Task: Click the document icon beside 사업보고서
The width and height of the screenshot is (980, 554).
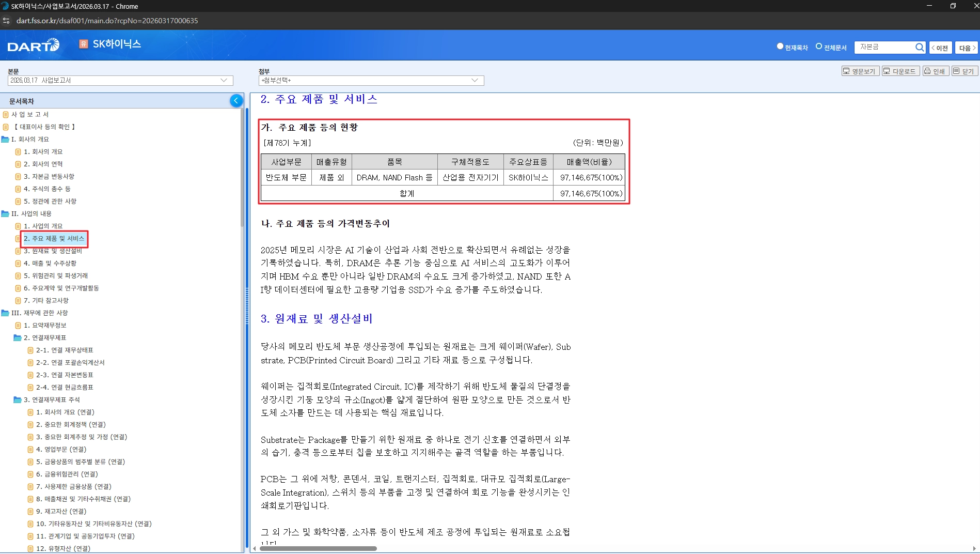Action: (7, 114)
